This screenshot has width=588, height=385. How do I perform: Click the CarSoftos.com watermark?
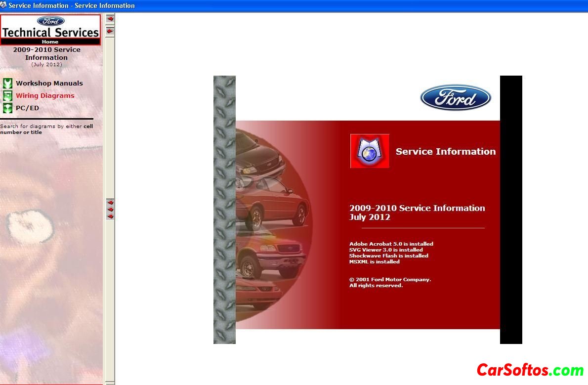coord(530,370)
